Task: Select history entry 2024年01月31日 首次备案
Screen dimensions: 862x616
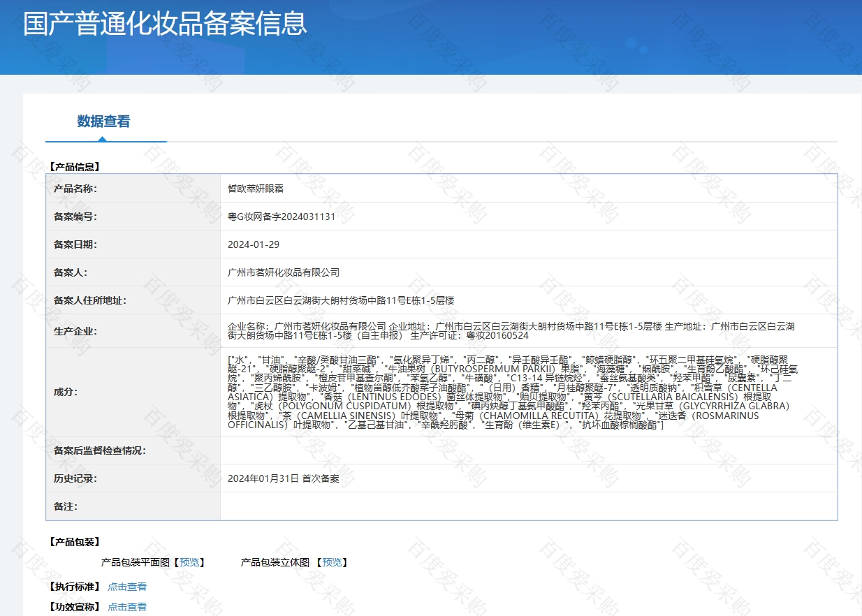Action: 284,478
